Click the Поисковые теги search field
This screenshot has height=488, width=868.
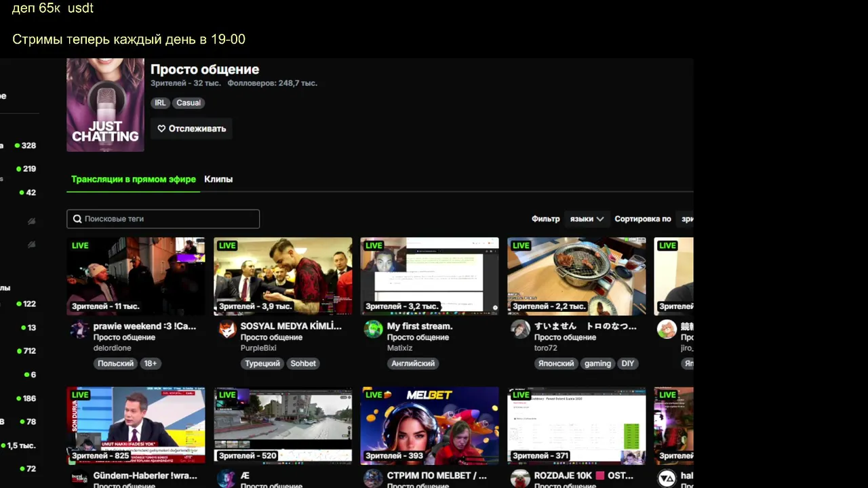pos(163,219)
